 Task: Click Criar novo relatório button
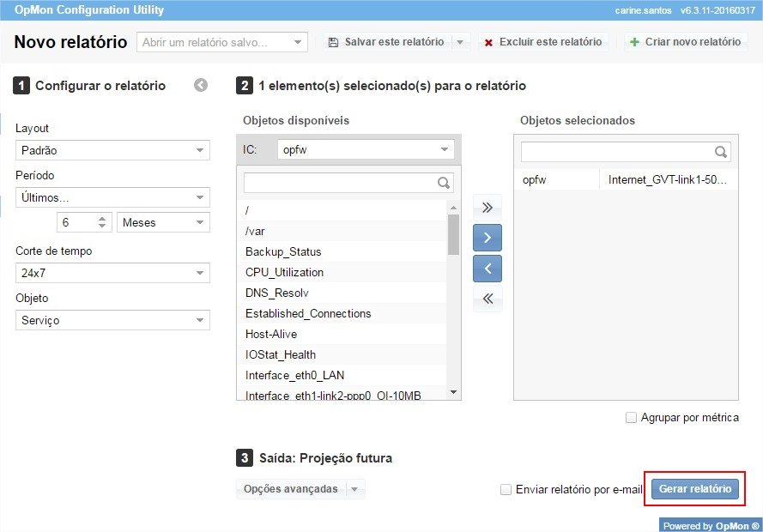684,42
